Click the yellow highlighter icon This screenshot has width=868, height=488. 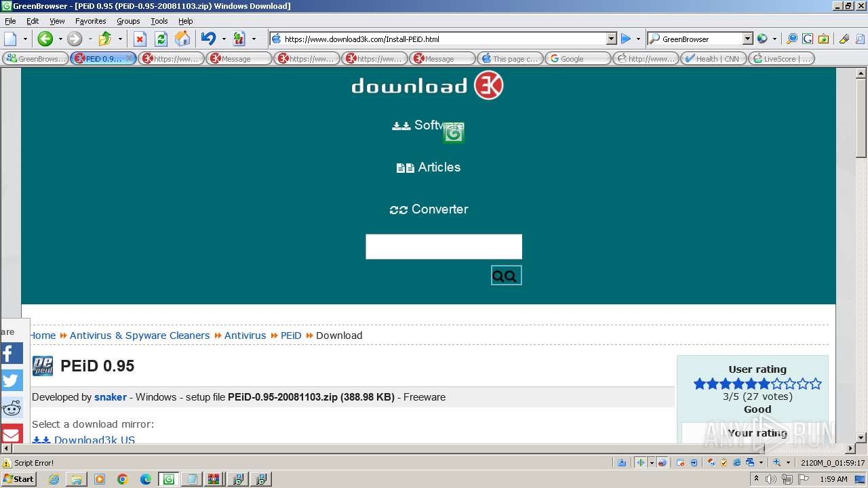point(844,39)
